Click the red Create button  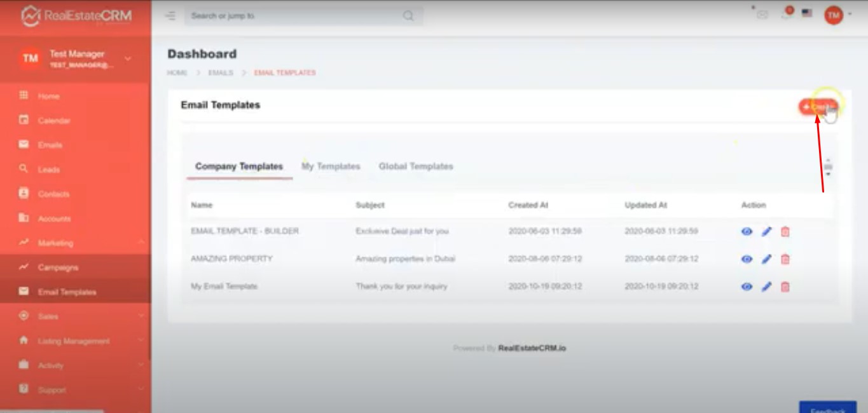[x=817, y=107]
